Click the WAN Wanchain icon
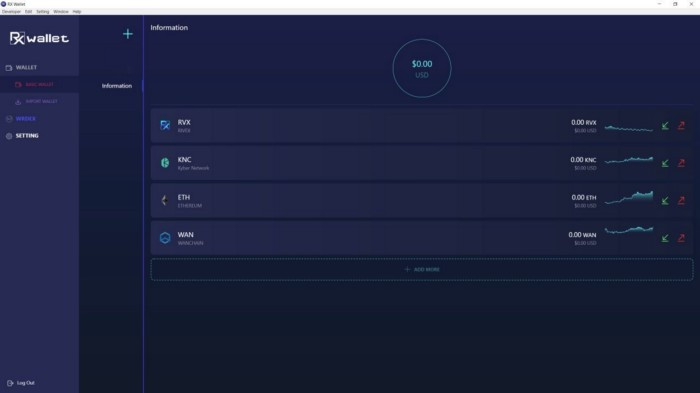Viewport: 700px width, 393px height. (165, 238)
